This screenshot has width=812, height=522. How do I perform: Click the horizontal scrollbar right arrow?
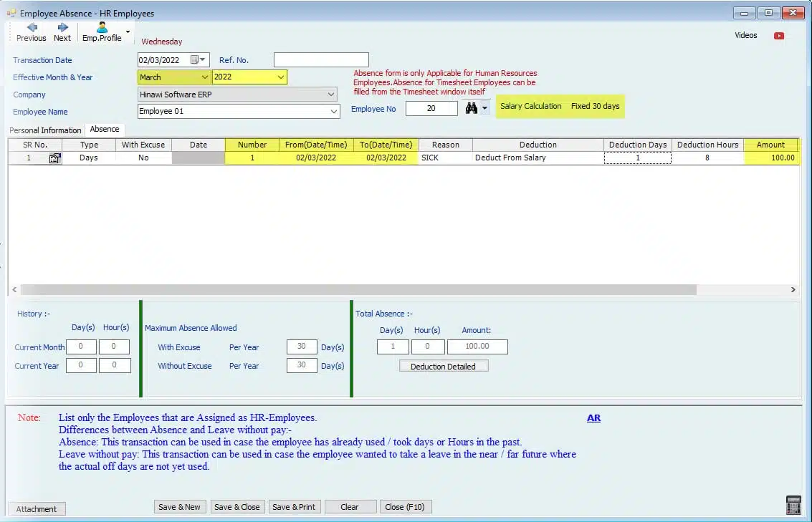pyautogui.click(x=793, y=290)
